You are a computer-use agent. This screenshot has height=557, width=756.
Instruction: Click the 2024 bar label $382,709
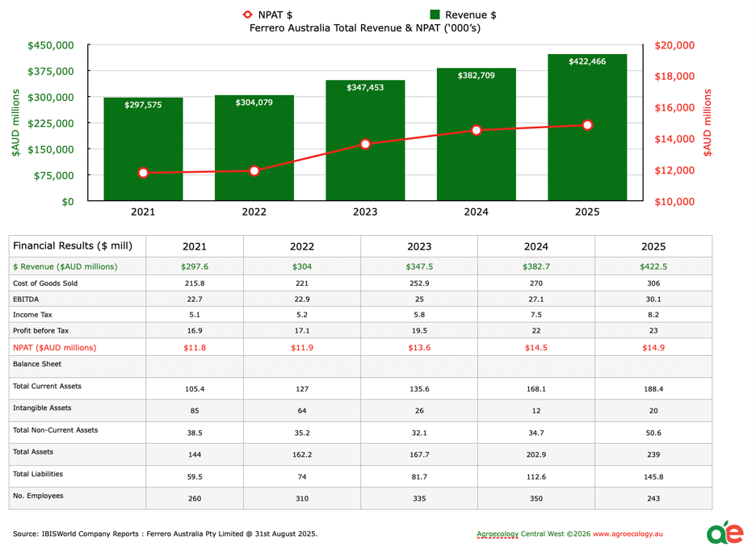pyautogui.click(x=476, y=75)
